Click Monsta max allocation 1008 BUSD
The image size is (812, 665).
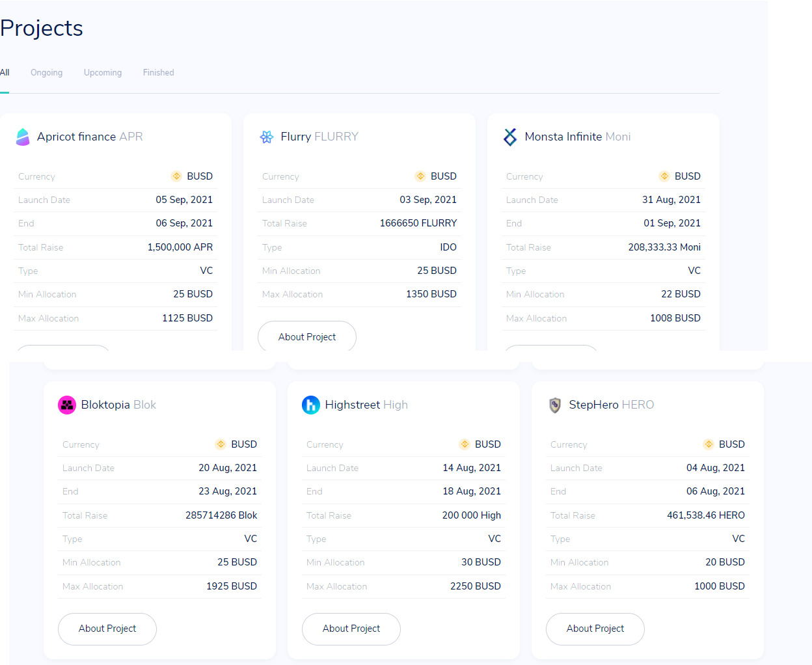pos(675,318)
